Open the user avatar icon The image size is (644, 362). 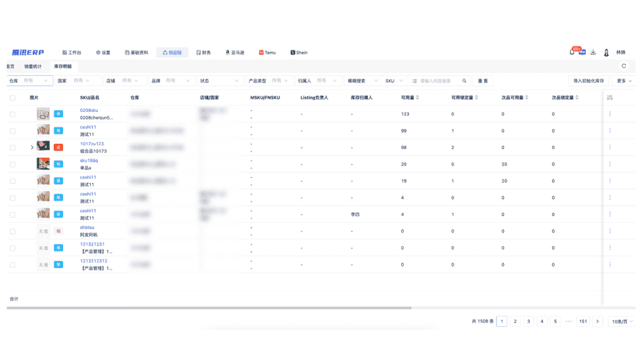click(x=606, y=53)
